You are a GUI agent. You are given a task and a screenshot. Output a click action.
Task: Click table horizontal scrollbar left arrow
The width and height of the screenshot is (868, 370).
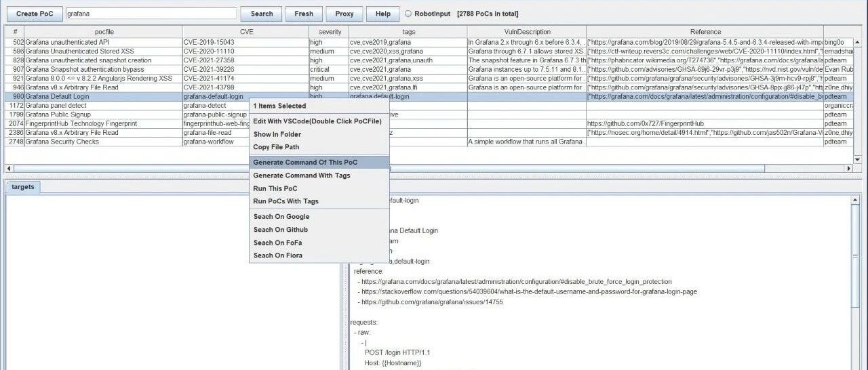pyautogui.click(x=9, y=168)
